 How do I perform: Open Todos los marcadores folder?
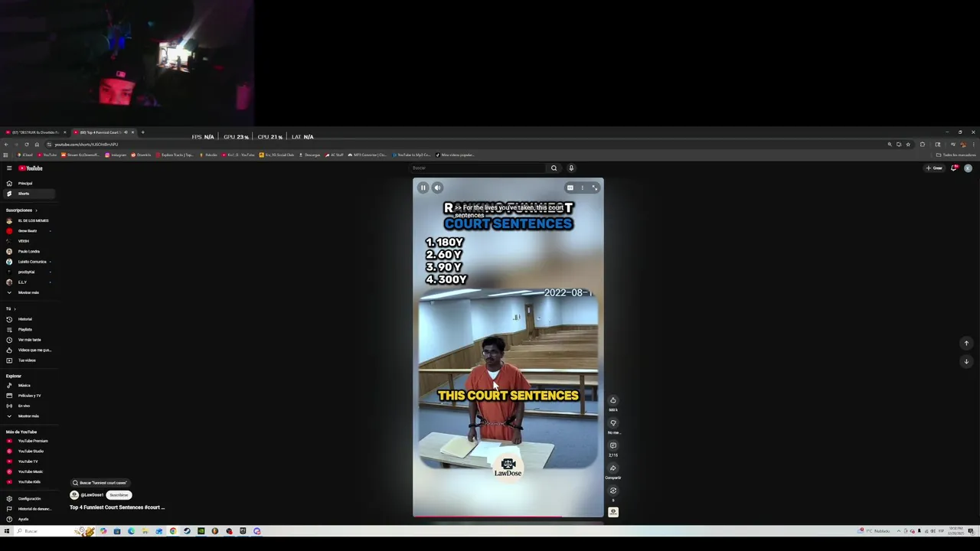click(955, 155)
